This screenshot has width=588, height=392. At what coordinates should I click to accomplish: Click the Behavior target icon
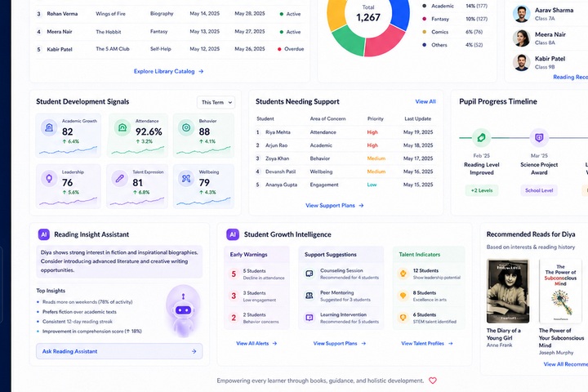(186, 128)
